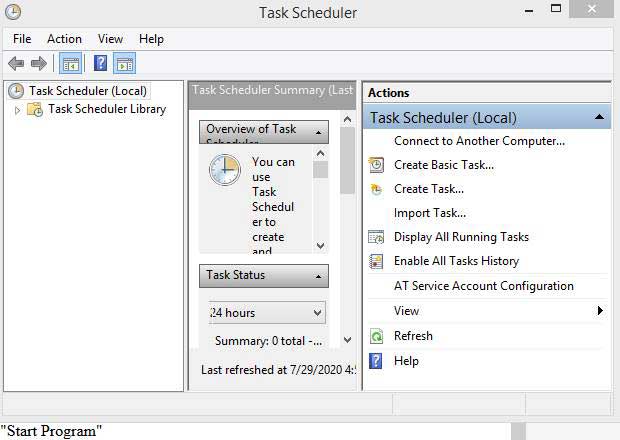Maximize the Task Scheduler window
The width and height of the screenshot is (620, 440).
556,9
